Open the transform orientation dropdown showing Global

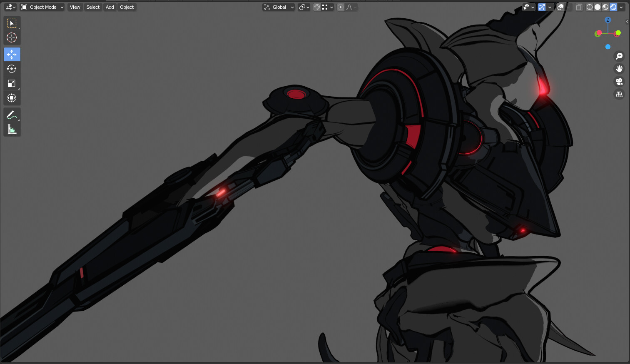[x=278, y=7]
